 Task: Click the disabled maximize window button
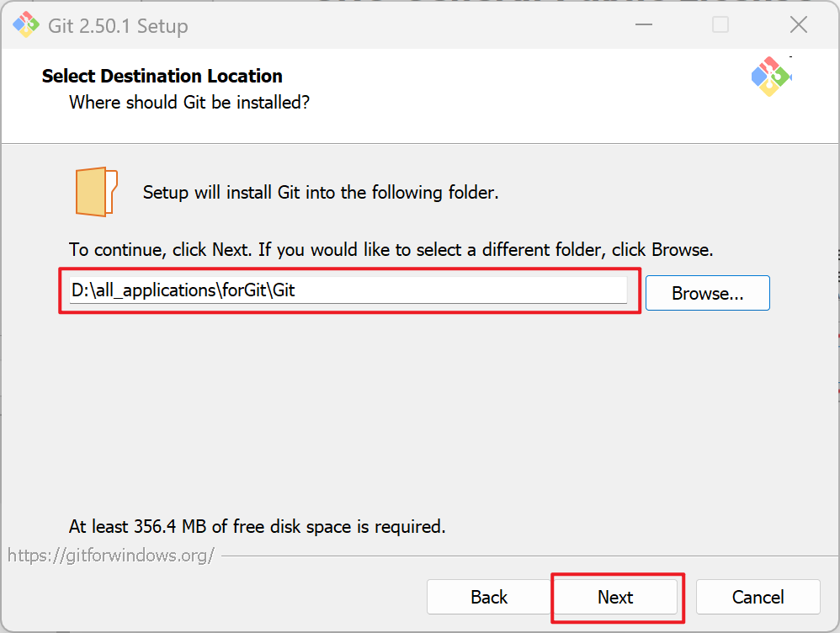pyautogui.click(x=720, y=24)
